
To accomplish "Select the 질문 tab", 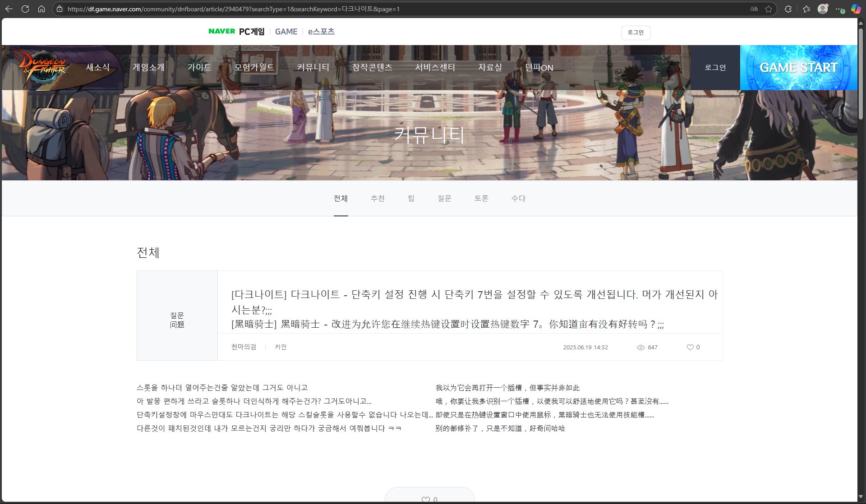I will pos(444,198).
